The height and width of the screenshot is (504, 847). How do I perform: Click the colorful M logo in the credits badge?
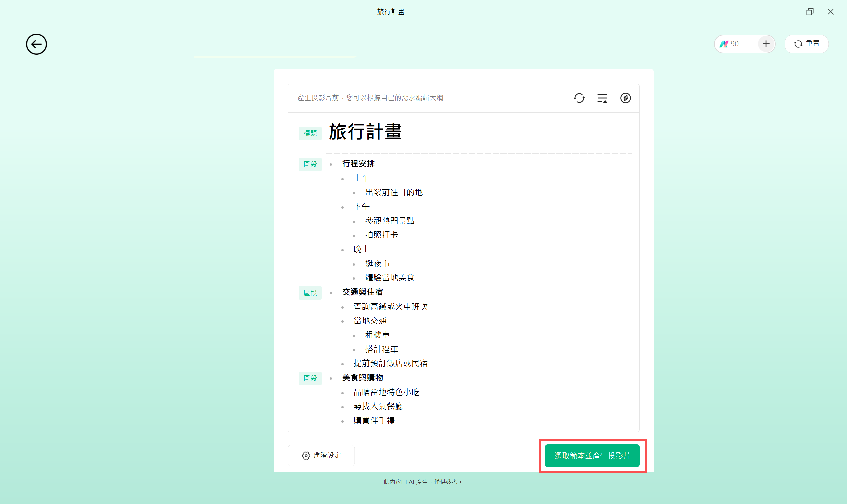click(723, 44)
